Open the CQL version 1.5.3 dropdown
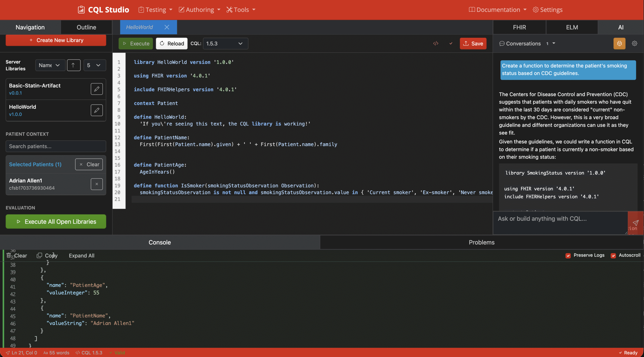Viewport: 644px width, 357px height. coord(225,44)
